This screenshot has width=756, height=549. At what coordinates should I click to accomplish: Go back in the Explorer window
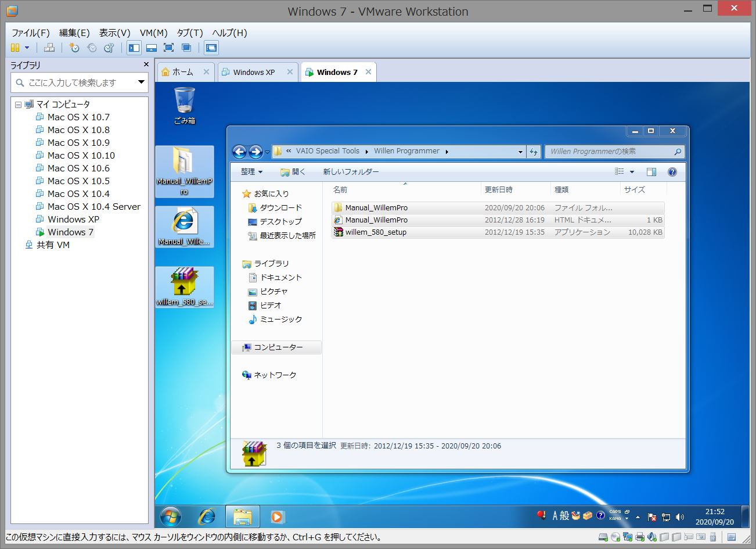click(239, 152)
